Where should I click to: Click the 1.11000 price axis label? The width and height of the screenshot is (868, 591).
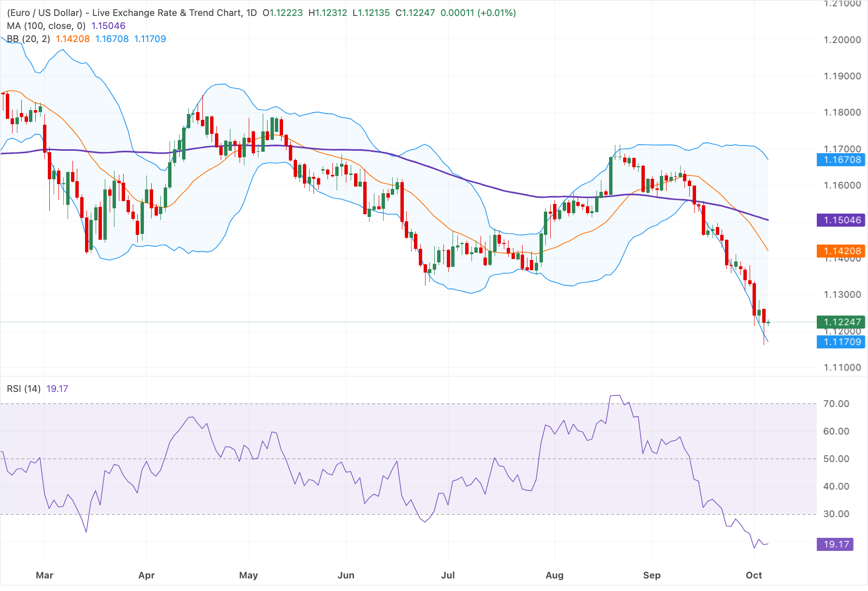[842, 367]
